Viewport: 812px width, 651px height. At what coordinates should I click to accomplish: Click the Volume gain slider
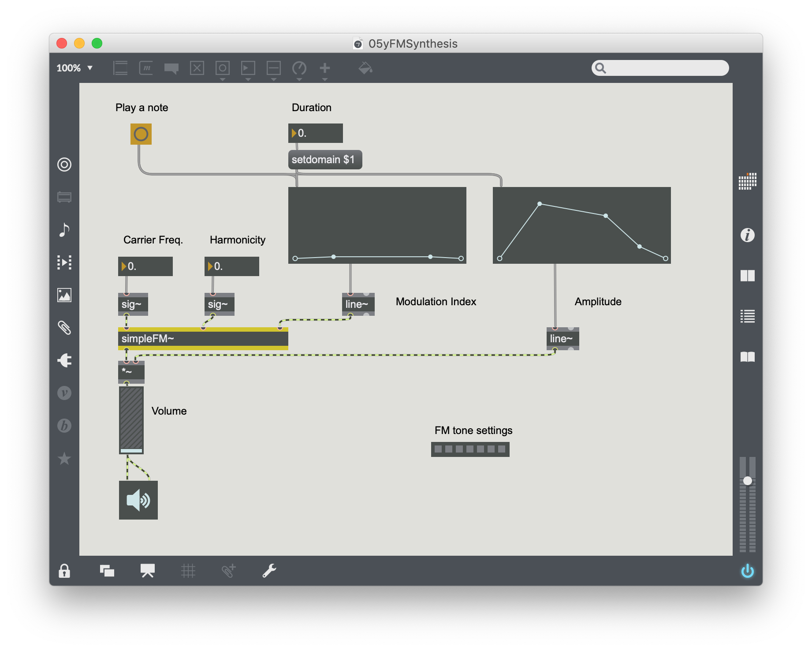(131, 420)
